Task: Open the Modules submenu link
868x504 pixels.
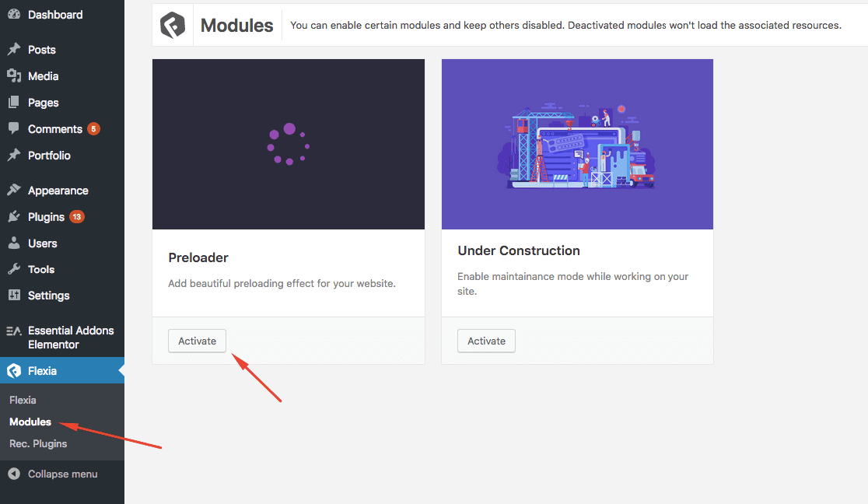Action: point(30,422)
